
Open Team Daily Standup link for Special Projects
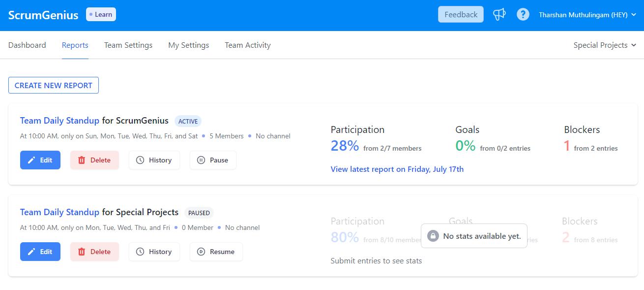coord(59,212)
